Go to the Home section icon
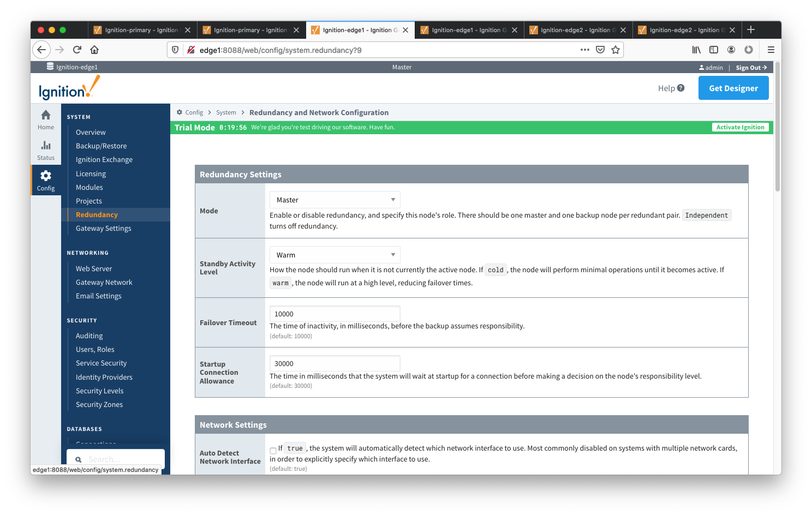Viewport: 812px width, 515px height. tap(46, 119)
